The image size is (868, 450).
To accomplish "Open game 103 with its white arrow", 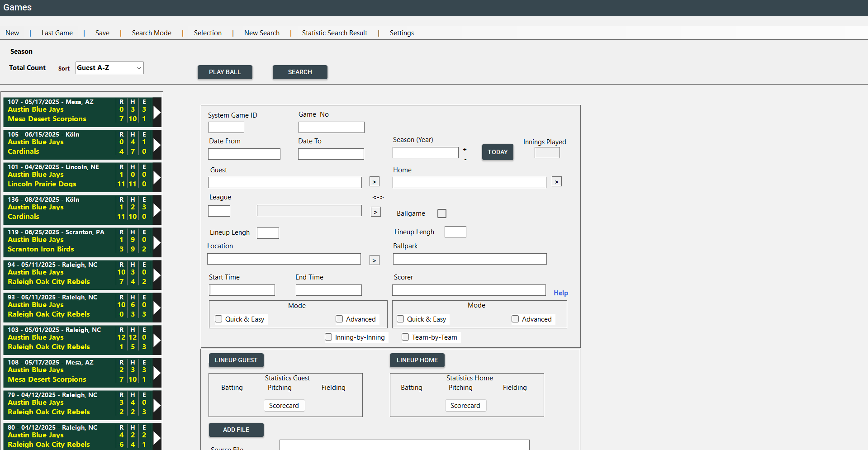I will 157,340.
